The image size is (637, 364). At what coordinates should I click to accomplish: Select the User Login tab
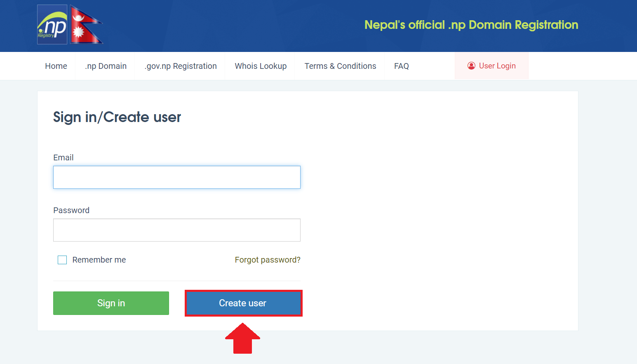[491, 66]
